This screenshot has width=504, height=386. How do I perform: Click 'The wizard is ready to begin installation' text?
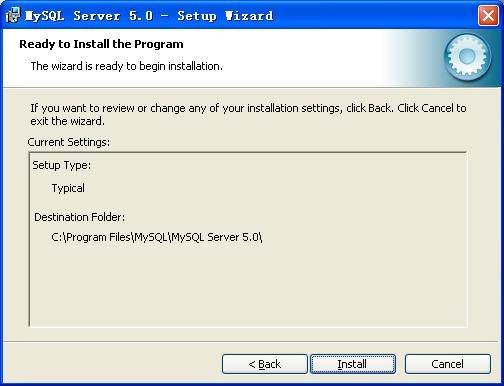tap(127, 66)
